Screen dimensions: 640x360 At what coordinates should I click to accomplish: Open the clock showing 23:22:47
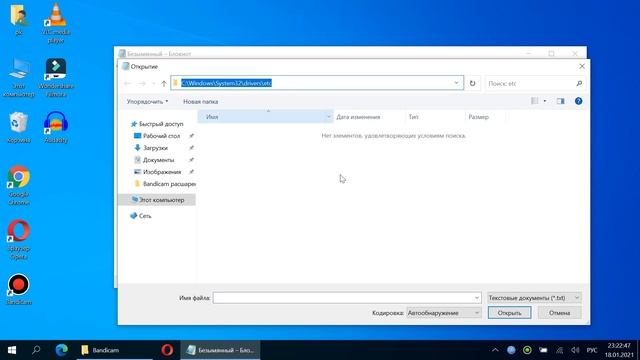[619, 350]
